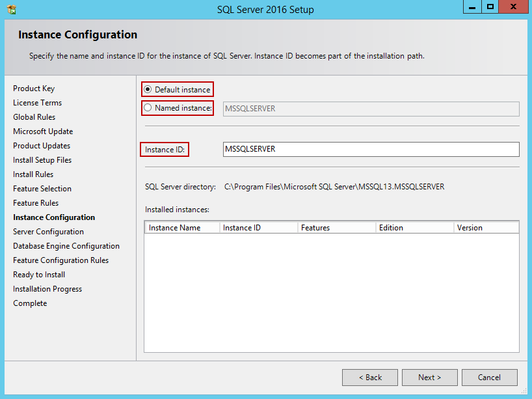Image resolution: width=532 pixels, height=399 pixels.
Task: Select Global Rules in the sidebar
Action: [34, 117]
